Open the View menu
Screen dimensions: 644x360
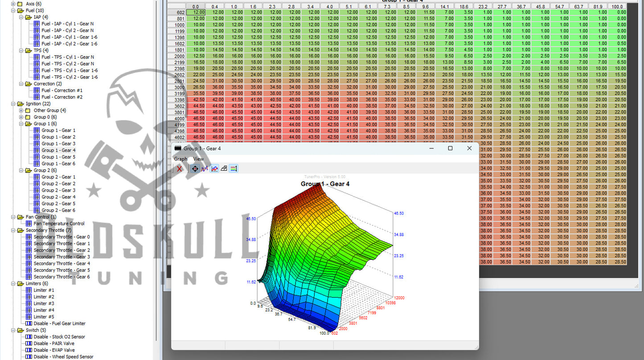pos(198,159)
